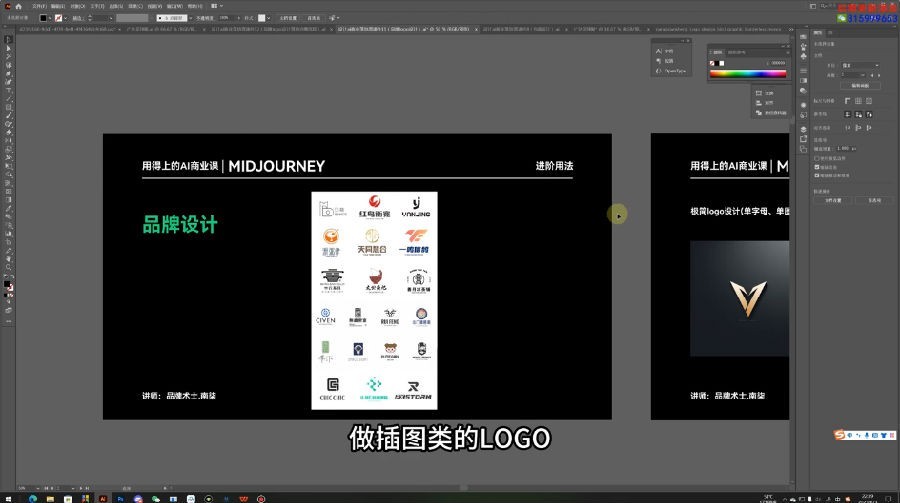Select the Type tool
900x503 pixels.
click(x=8, y=90)
